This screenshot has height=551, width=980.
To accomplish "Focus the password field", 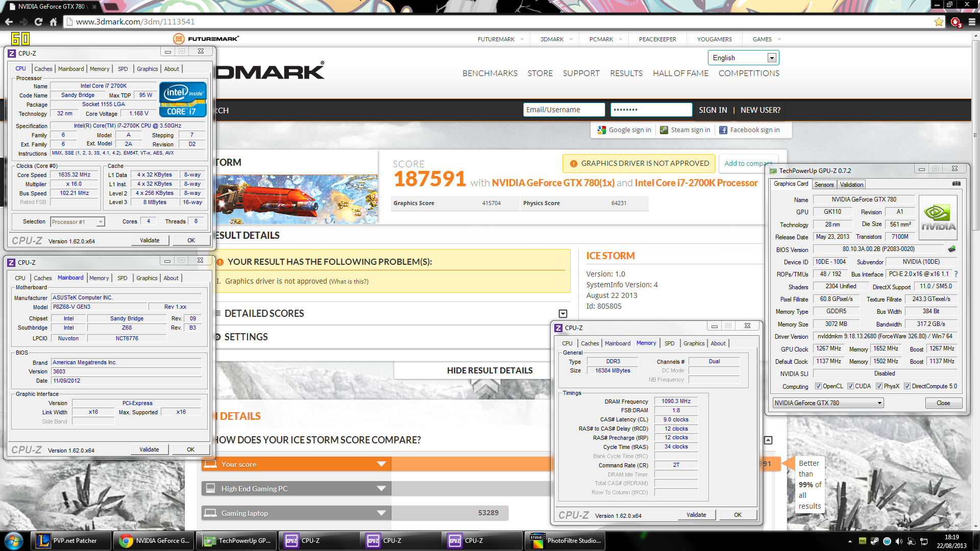I will pyautogui.click(x=651, y=110).
